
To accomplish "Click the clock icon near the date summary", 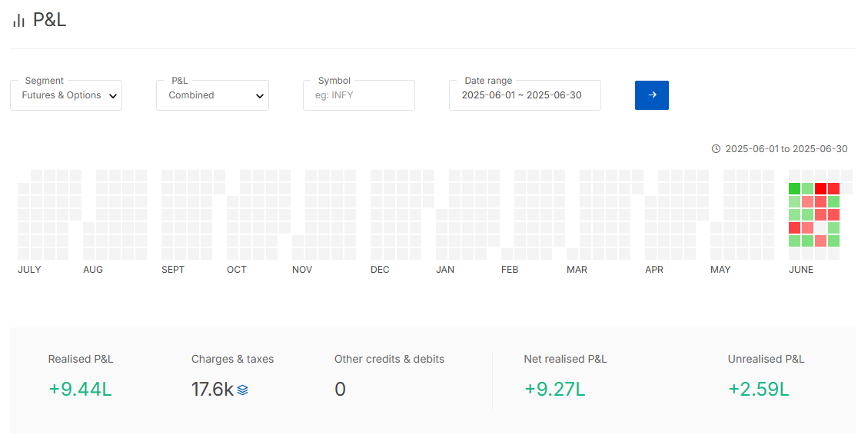I will tap(716, 149).
